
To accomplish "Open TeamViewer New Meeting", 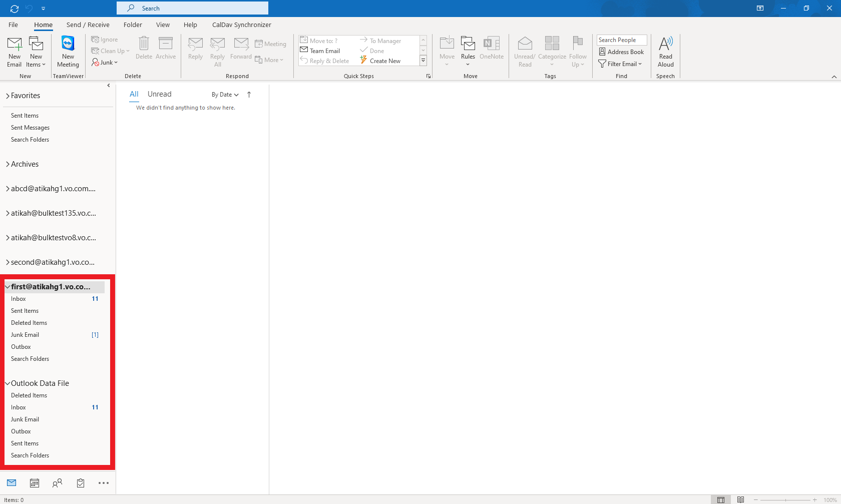I will (x=68, y=51).
